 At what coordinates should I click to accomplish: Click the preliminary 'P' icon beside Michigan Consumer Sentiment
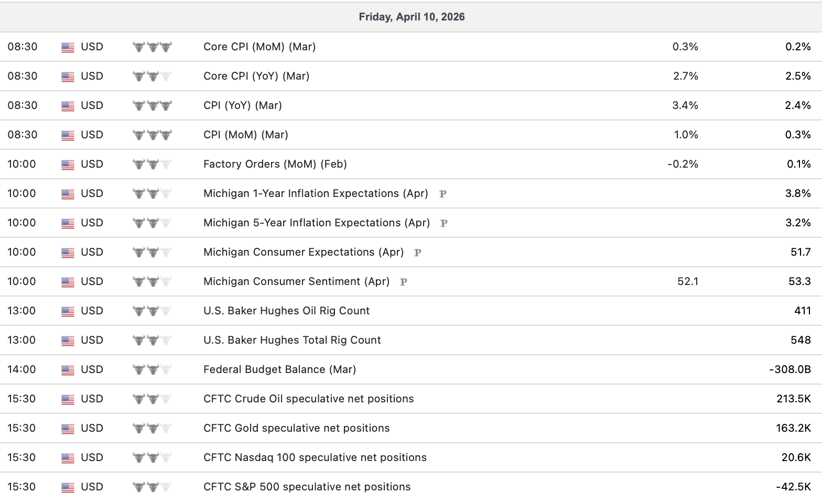(404, 282)
